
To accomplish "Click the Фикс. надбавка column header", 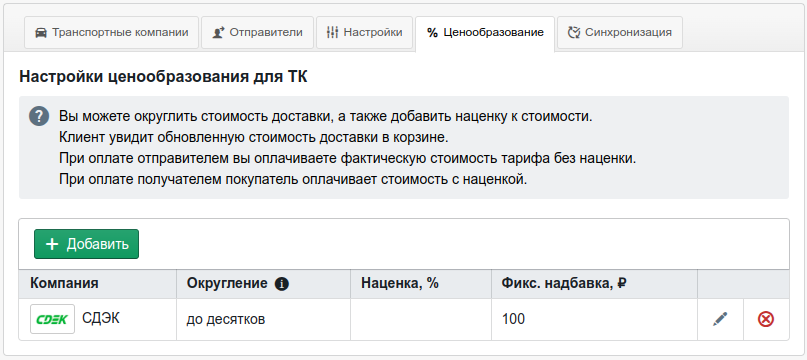I will 564,283.
